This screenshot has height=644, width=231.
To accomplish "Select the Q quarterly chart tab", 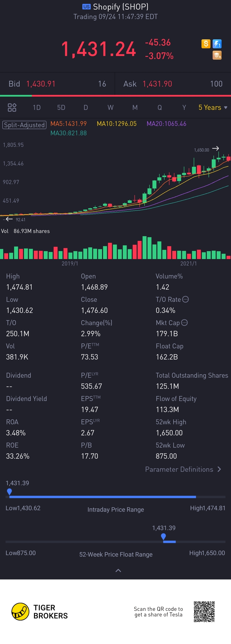I will (x=159, y=108).
